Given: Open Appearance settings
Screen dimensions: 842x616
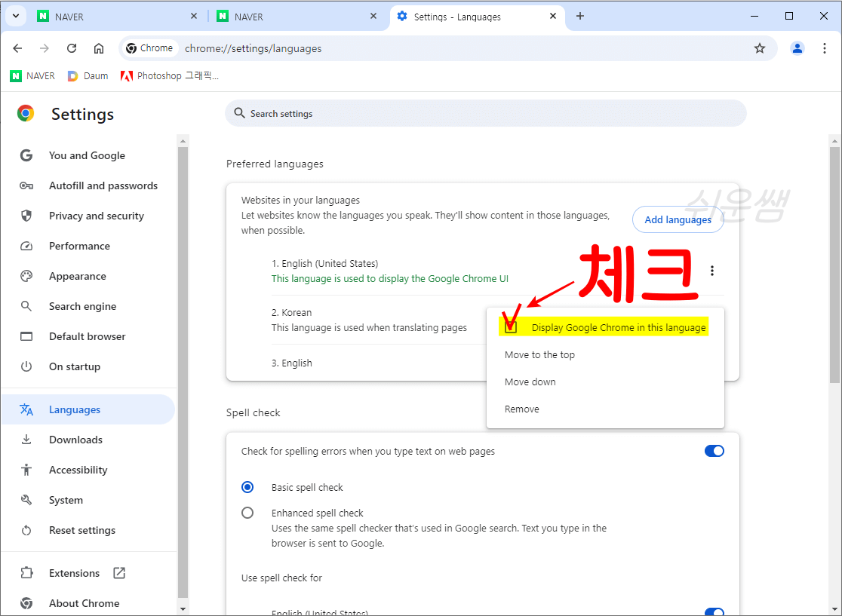Looking at the screenshot, I should [77, 277].
